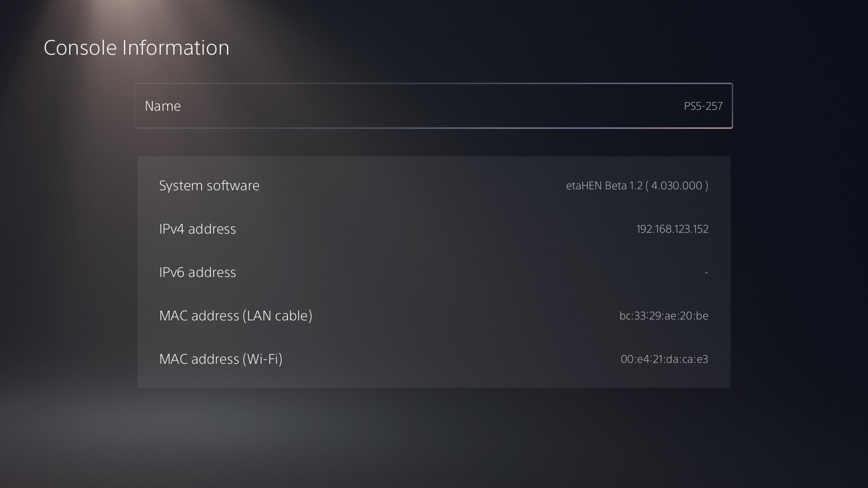Viewport: 868px width, 488px height.
Task: Click "MAC address" text in Wi-Fi row
Action: (199, 359)
